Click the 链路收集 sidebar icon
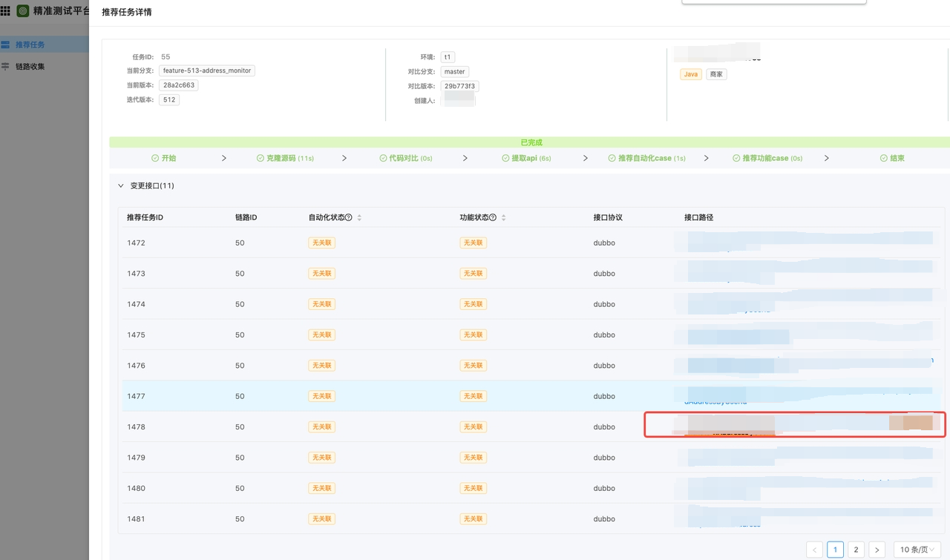Screen dimensions: 950x560 click(5, 66)
